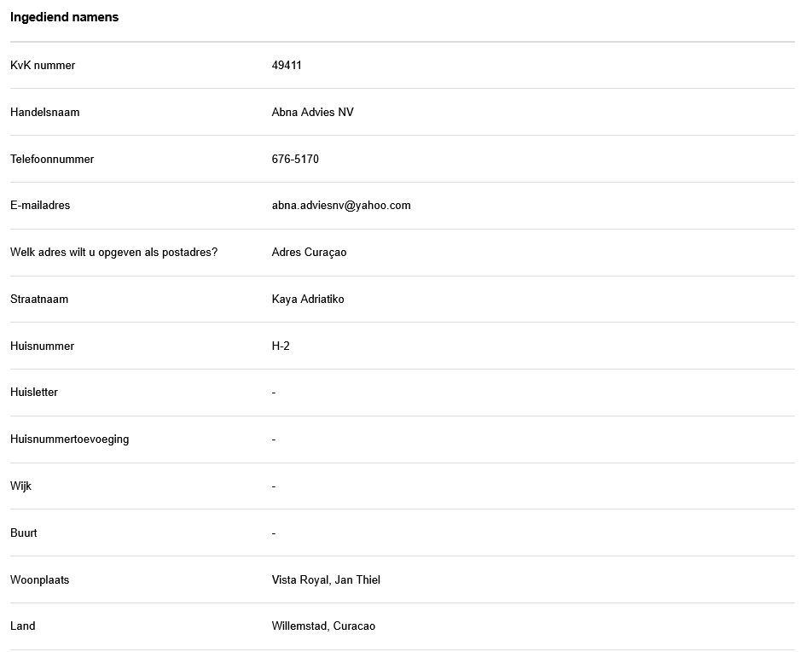Click the 'Buurt' label
The height and width of the screenshot is (652, 812).
(x=24, y=533)
